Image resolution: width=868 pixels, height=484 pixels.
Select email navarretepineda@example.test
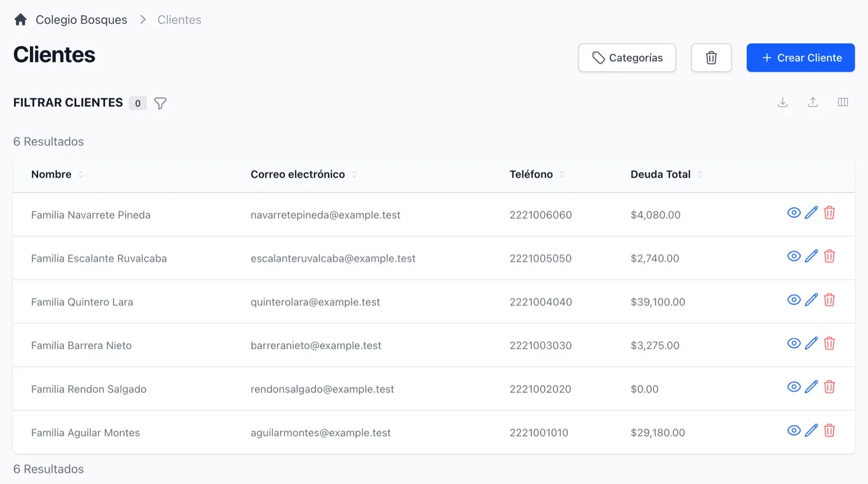325,215
